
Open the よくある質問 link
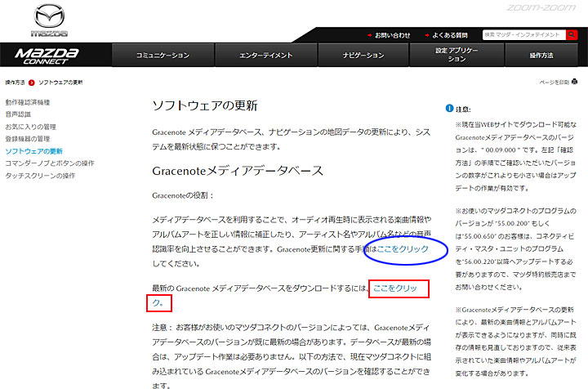[x=450, y=35]
